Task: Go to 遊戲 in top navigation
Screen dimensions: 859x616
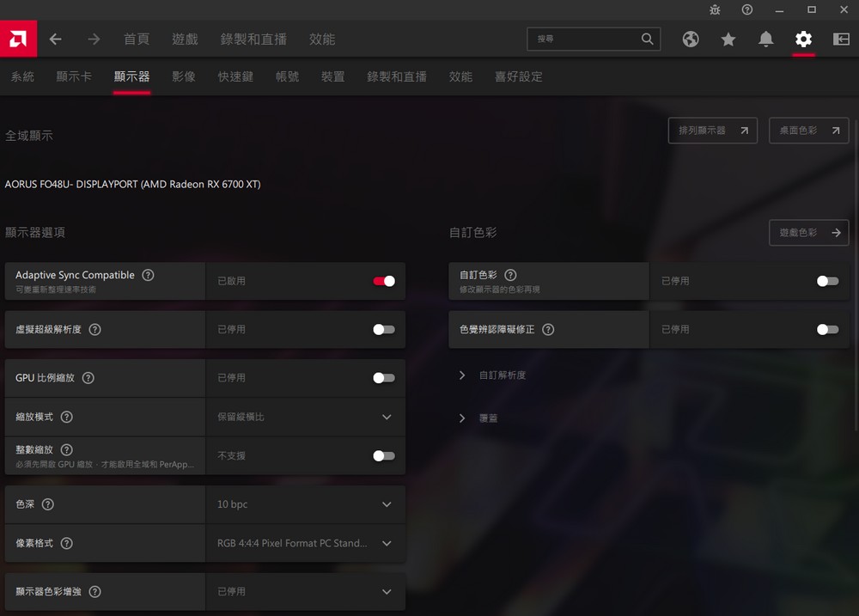Action: 186,39
